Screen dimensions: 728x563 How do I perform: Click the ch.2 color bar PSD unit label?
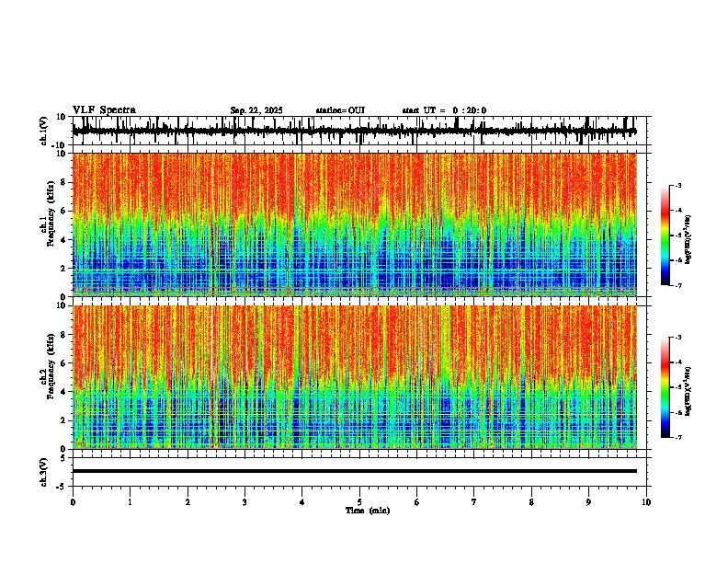(x=688, y=391)
